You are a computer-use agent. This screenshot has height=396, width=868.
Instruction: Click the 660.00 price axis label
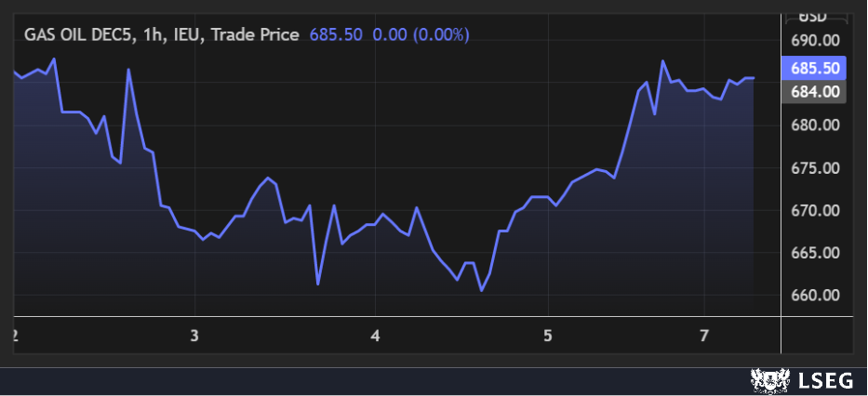[x=816, y=296]
